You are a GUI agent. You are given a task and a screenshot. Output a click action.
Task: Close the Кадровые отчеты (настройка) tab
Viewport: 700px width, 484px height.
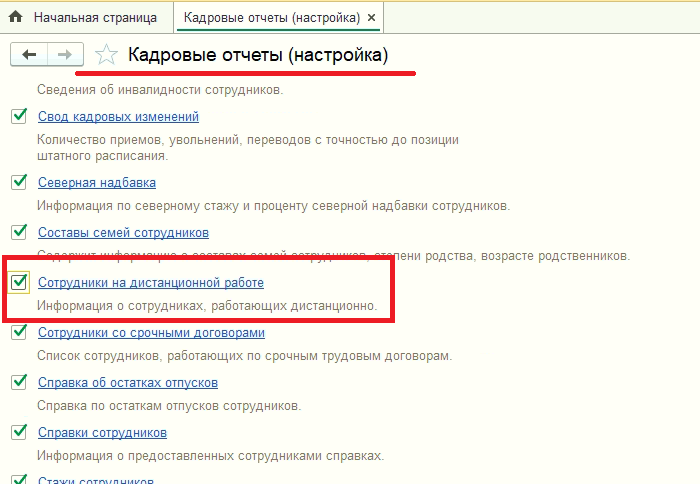click(371, 18)
